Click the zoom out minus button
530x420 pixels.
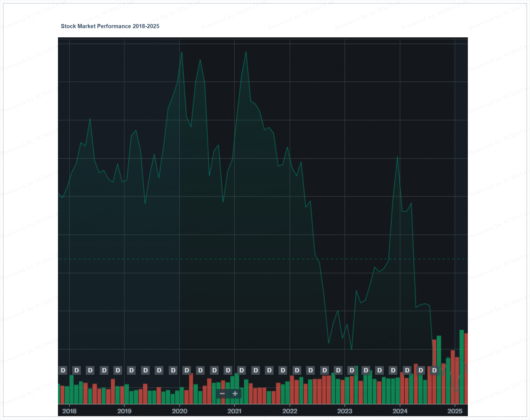click(x=222, y=394)
